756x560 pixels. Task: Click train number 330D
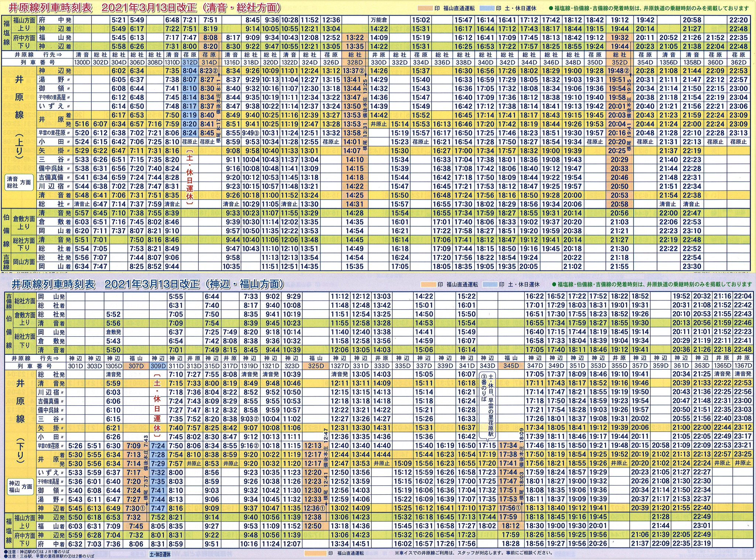379,63
